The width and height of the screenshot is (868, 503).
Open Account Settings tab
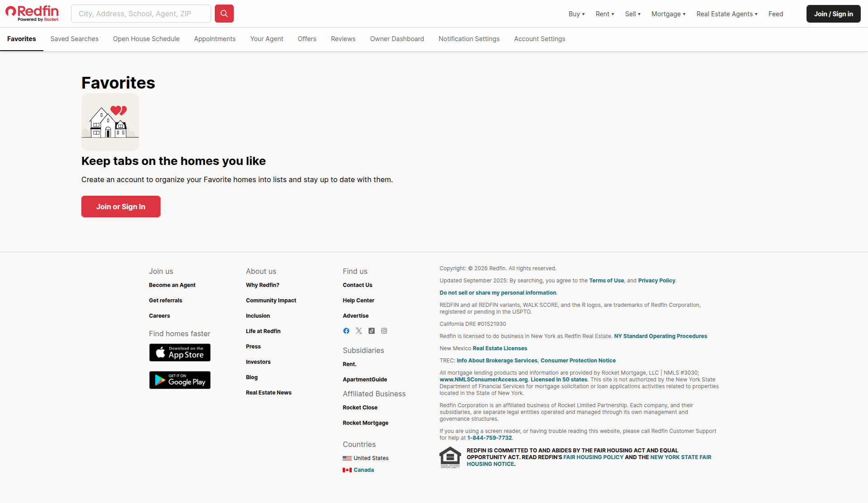(x=539, y=39)
